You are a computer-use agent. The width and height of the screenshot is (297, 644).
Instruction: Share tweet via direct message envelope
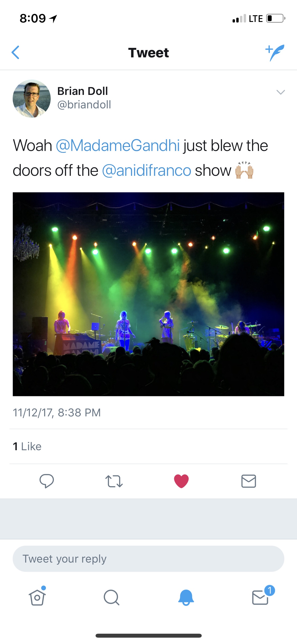pyautogui.click(x=248, y=481)
